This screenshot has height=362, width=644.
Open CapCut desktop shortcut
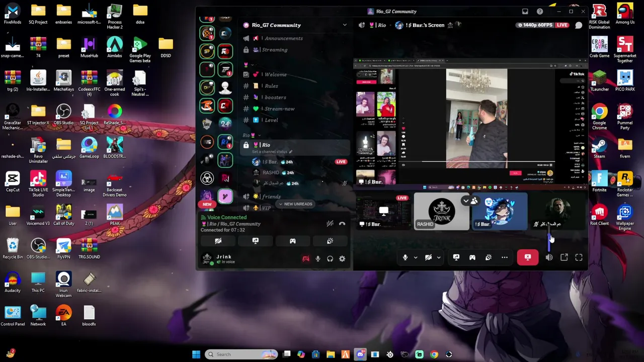pyautogui.click(x=13, y=182)
